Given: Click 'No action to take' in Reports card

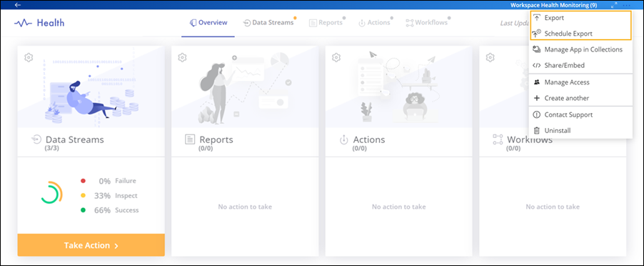Looking at the screenshot, I should click(x=245, y=207).
